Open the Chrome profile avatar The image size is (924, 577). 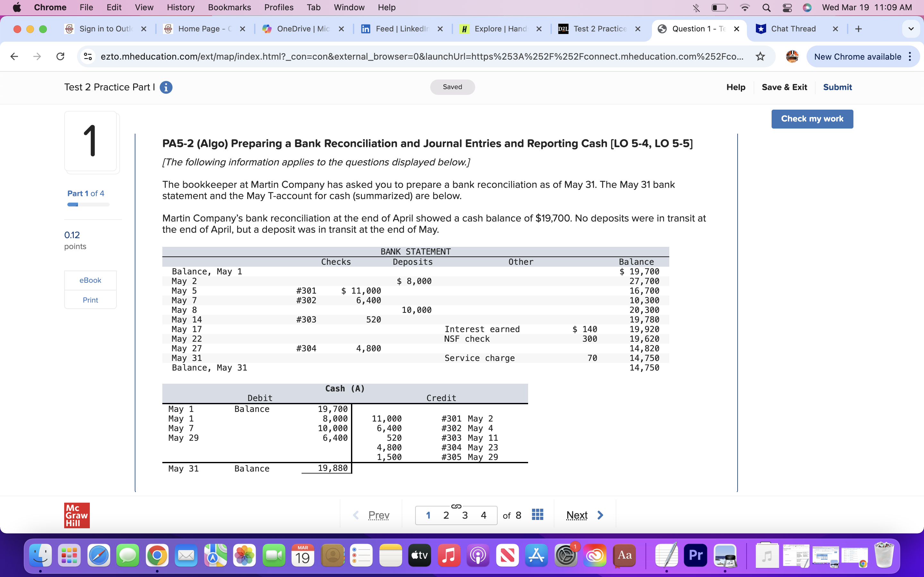tap(792, 56)
